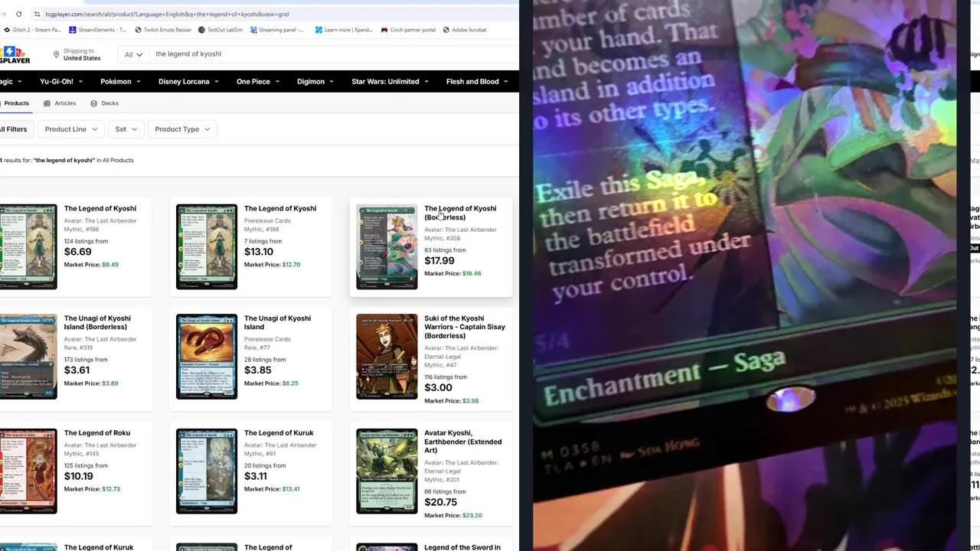Viewport: 980px width, 551px height.
Task: Open the Star Wars: Unlimited menu
Action: click(390, 81)
